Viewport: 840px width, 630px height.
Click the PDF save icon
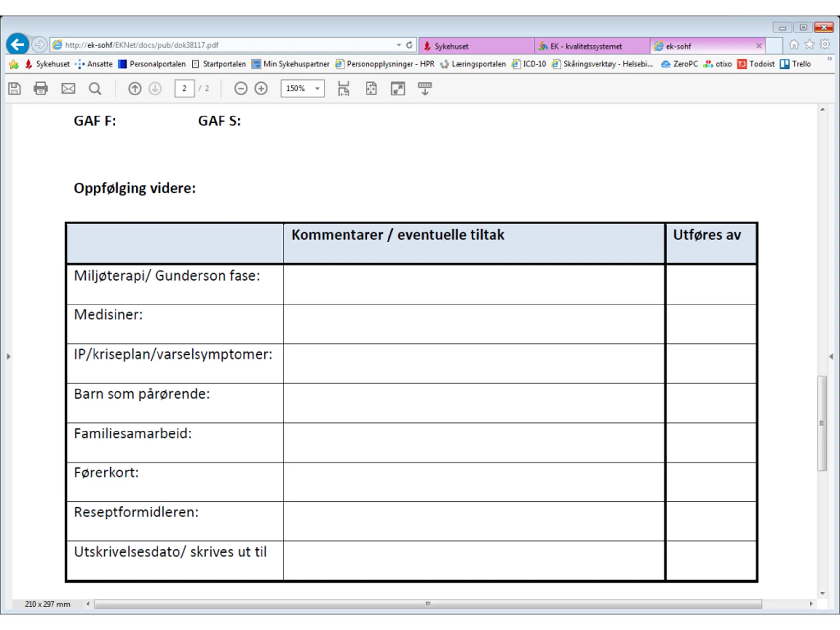(x=14, y=89)
